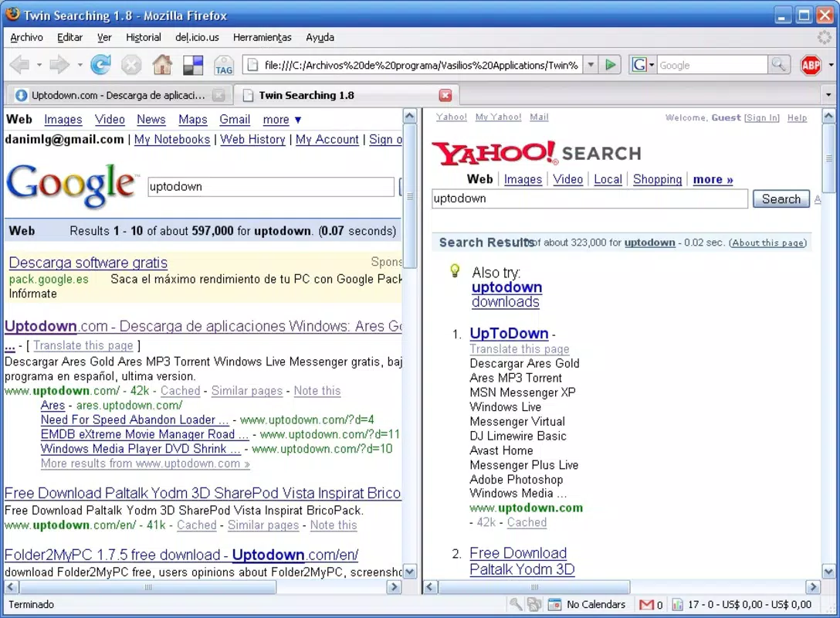Open the list all tabs dropdown
This screenshot has width=840, height=618.
828,95
